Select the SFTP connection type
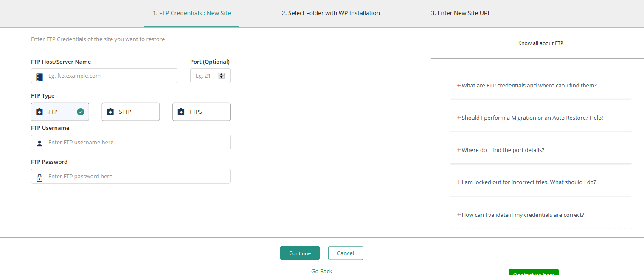The width and height of the screenshot is (644, 275). 131,112
